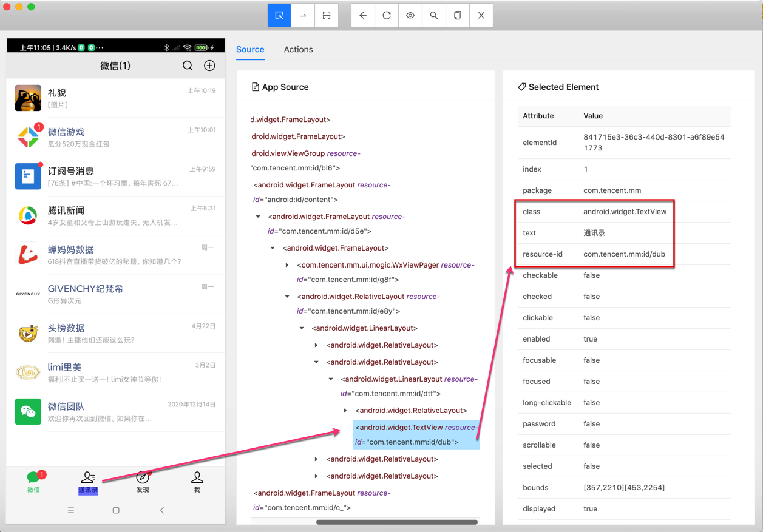Start recording with the eye icon
This screenshot has width=763, height=532.
pos(410,15)
